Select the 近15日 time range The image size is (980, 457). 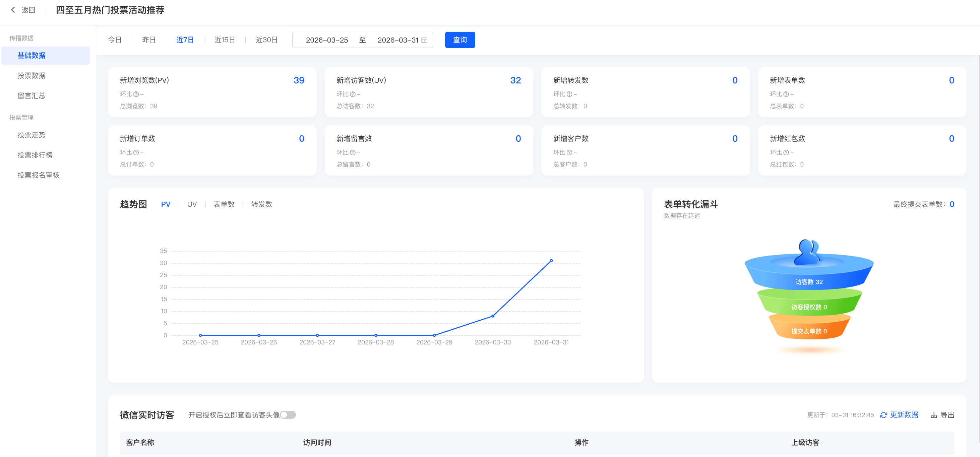click(225, 40)
